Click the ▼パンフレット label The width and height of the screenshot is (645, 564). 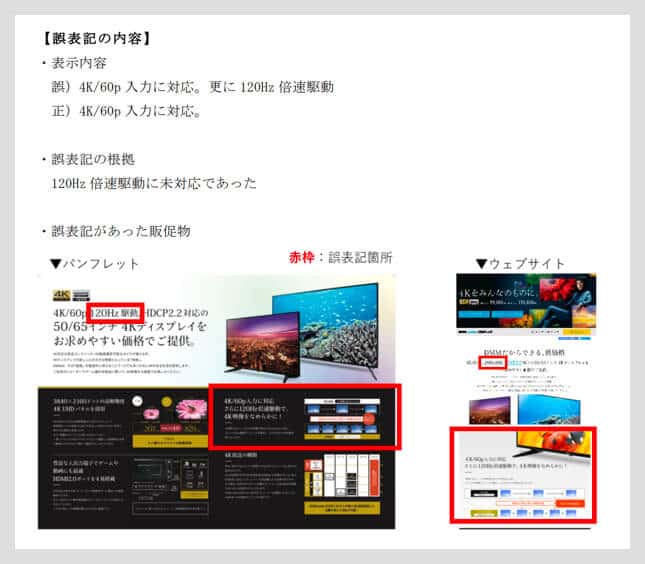pos(94,264)
